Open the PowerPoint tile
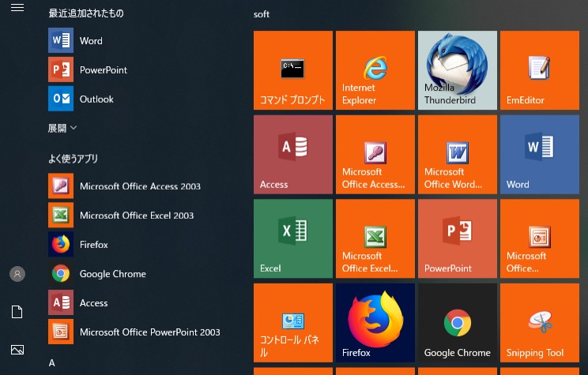This screenshot has height=375, width=588. tap(458, 238)
